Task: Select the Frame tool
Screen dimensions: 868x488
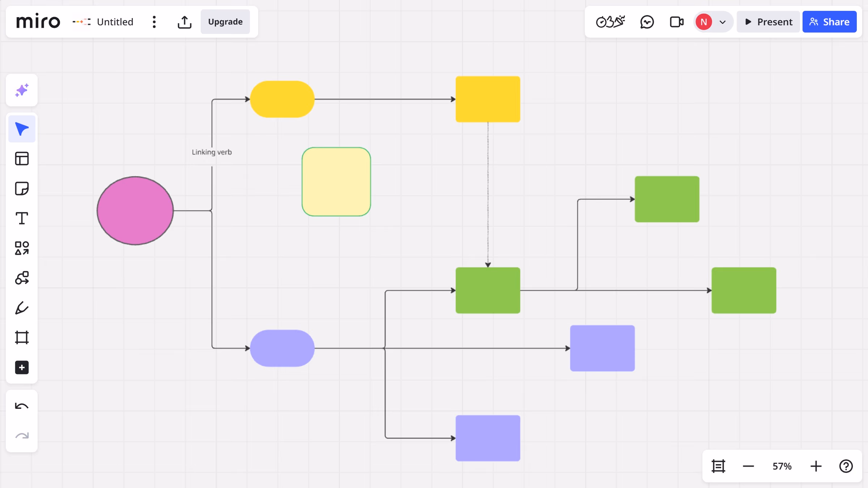Action: (x=22, y=338)
